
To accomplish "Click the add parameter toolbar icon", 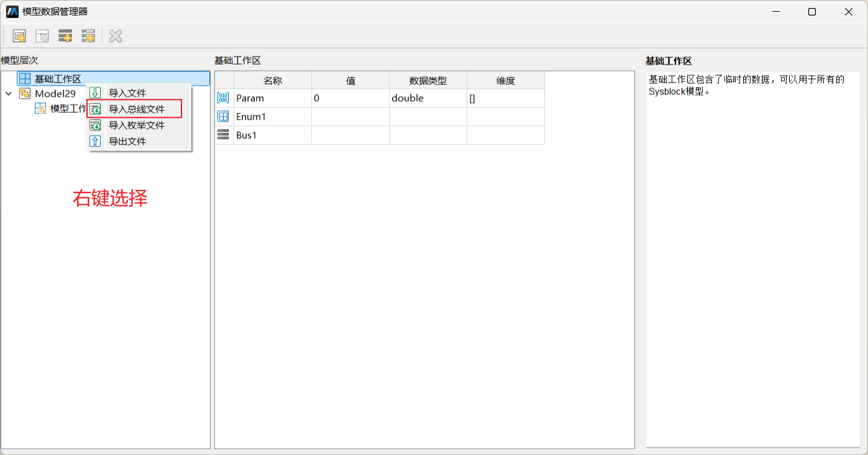I will (x=19, y=36).
